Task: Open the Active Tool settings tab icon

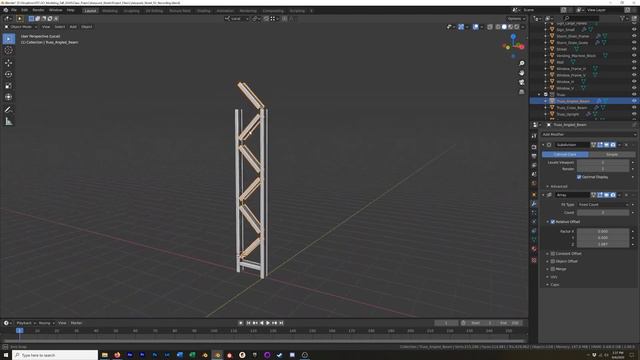Action: tap(534, 136)
